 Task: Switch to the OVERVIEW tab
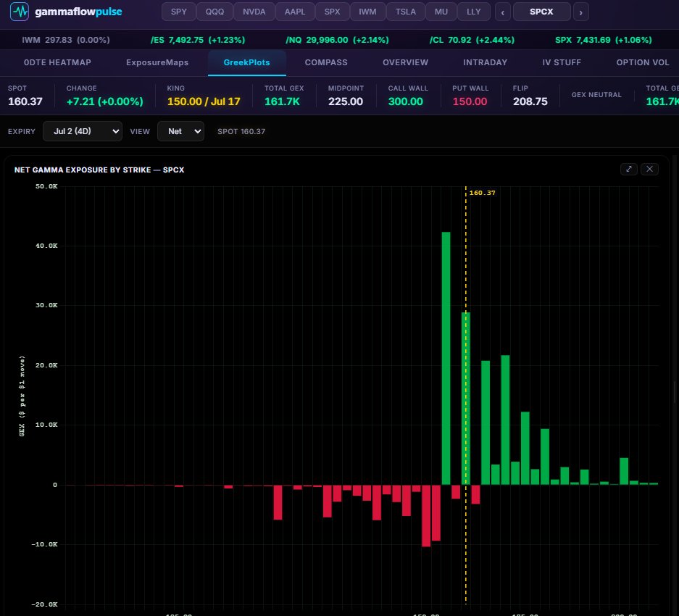(x=405, y=62)
